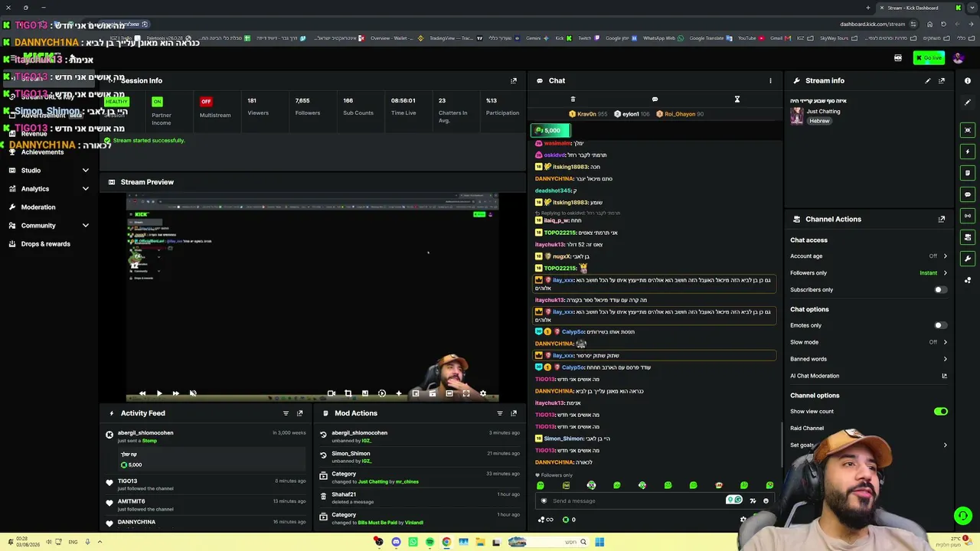Open Roi_Ohayon in the chat leaderboard
The width and height of the screenshot is (980, 551).
coord(680,114)
